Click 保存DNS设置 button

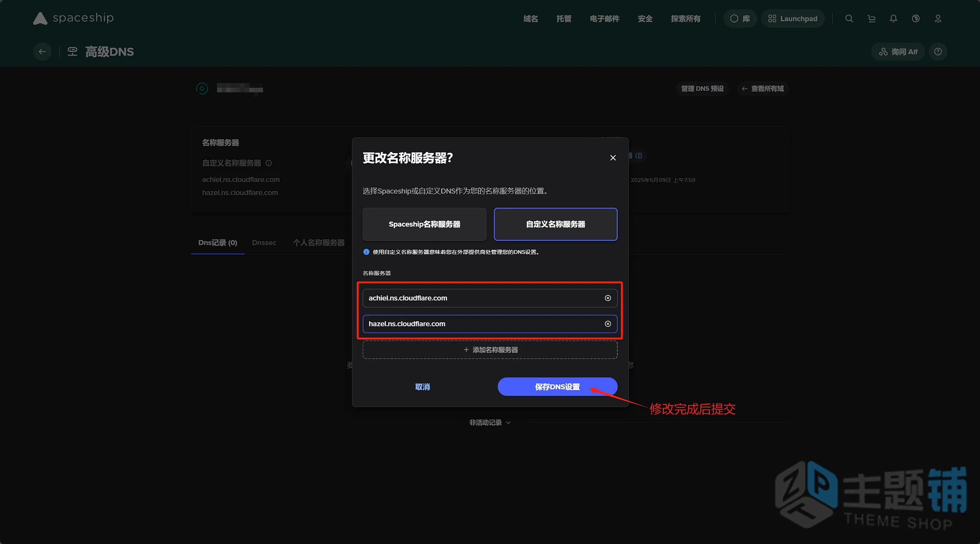(x=558, y=387)
